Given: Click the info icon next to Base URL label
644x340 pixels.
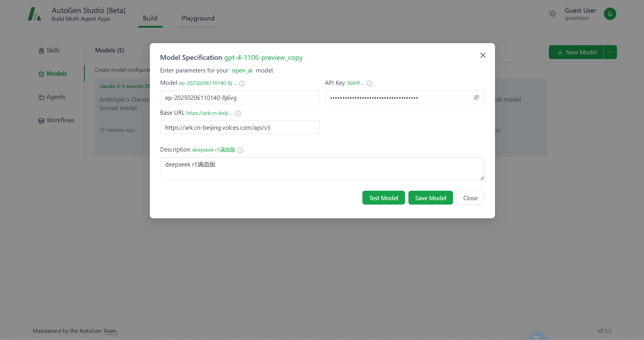Looking at the screenshot, I should [x=238, y=113].
